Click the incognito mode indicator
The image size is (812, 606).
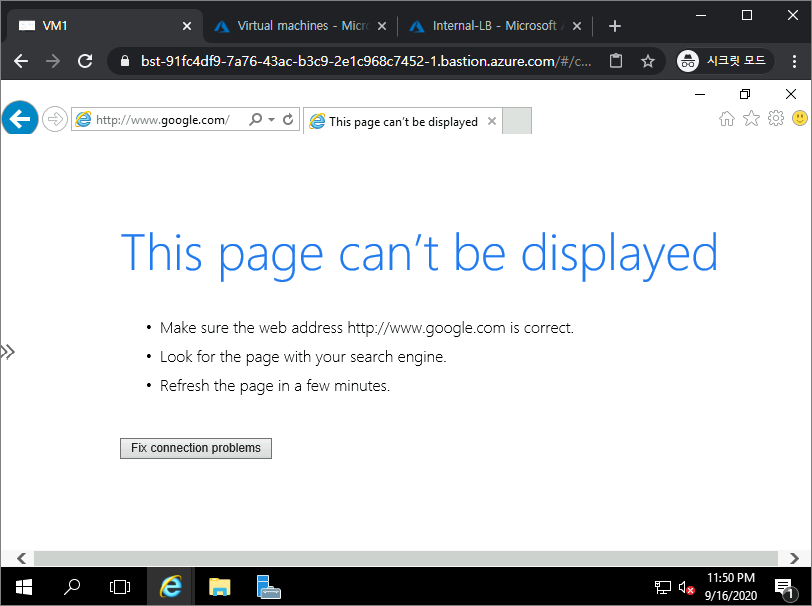pos(725,61)
